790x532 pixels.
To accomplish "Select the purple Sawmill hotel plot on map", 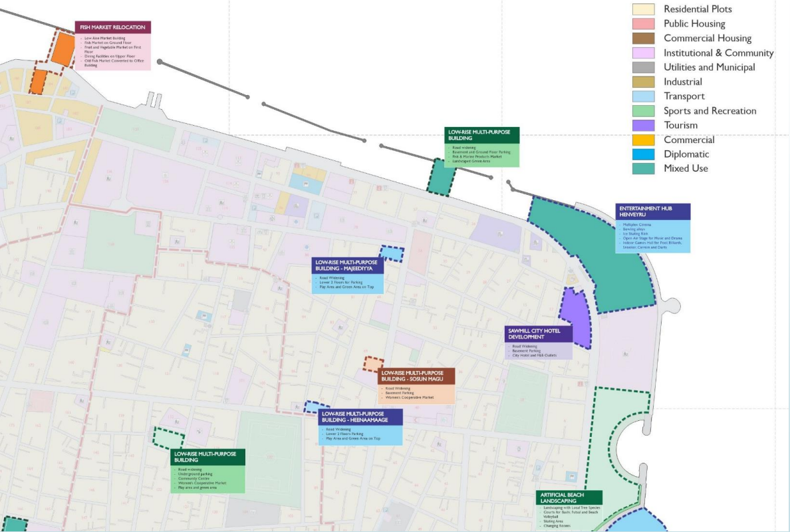I will [x=575, y=316].
